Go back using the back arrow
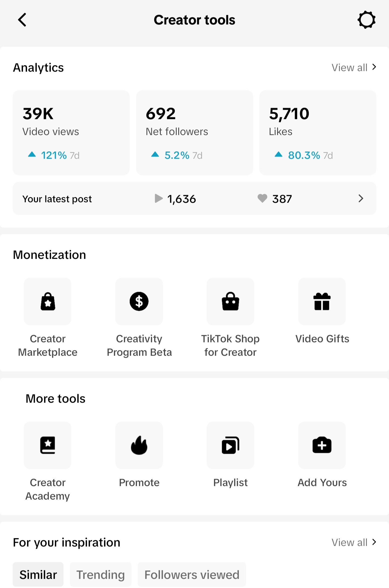389x588 pixels. tap(22, 20)
